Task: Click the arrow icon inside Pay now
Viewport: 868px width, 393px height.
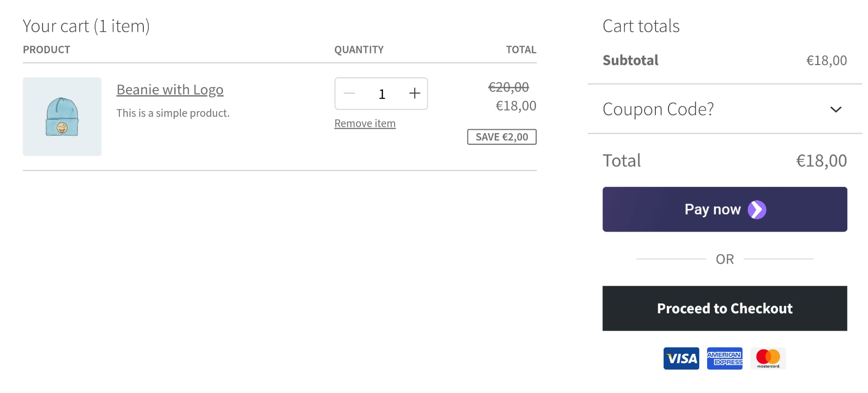Action: 757,209
